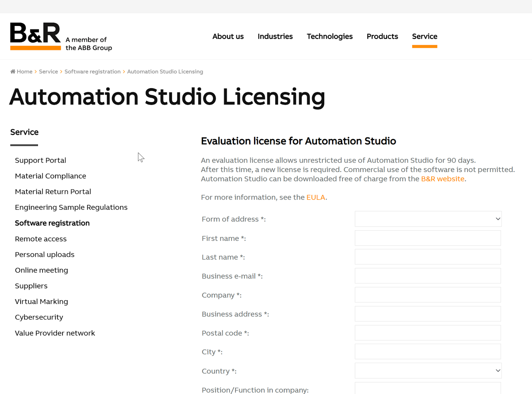Image resolution: width=532 pixels, height=394 pixels.
Task: Focus the Postal code field
Action: pos(428,333)
